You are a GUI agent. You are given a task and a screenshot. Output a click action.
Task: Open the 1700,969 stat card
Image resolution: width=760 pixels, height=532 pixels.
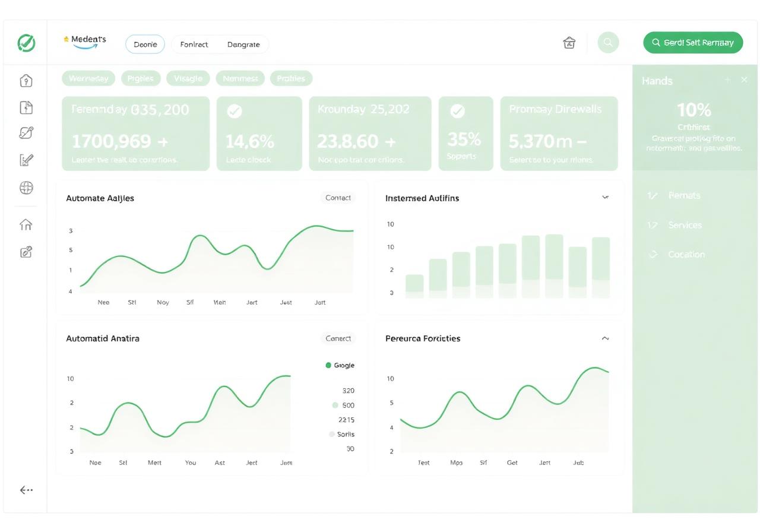coord(136,134)
